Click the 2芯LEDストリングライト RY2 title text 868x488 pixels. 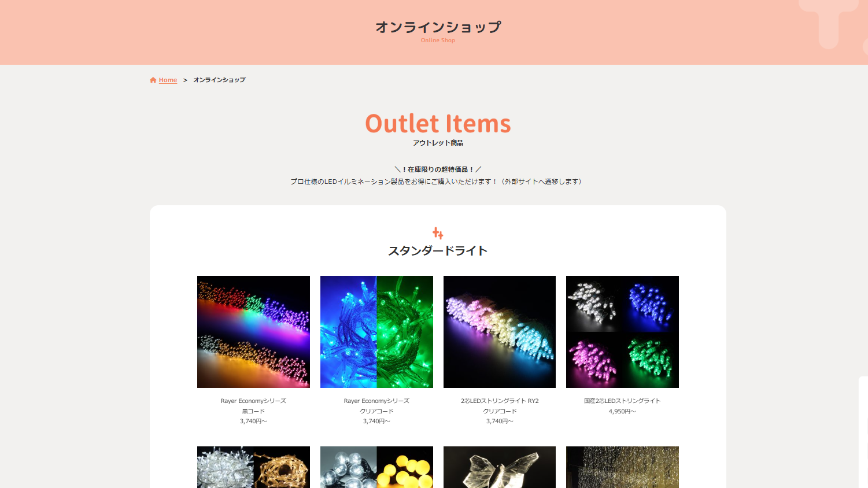[x=500, y=401]
